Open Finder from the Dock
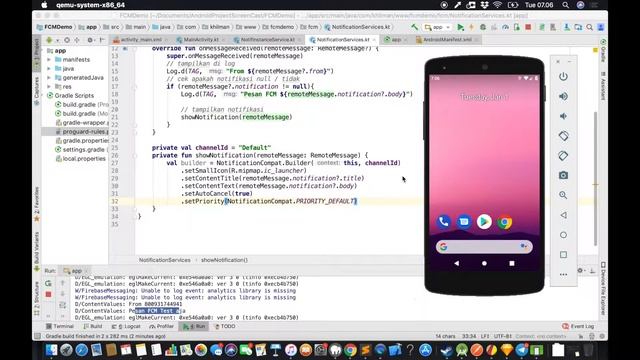The height and width of the screenshot is (360, 640). pos(51,350)
